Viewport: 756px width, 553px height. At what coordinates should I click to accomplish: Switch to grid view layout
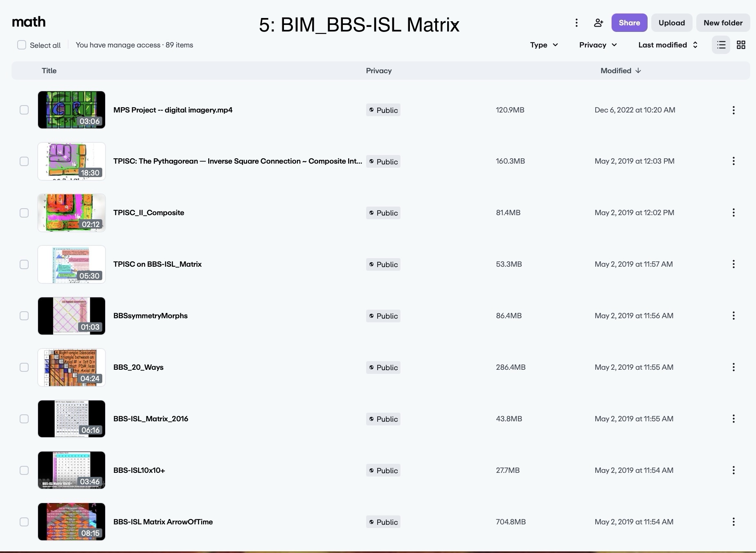tap(741, 45)
